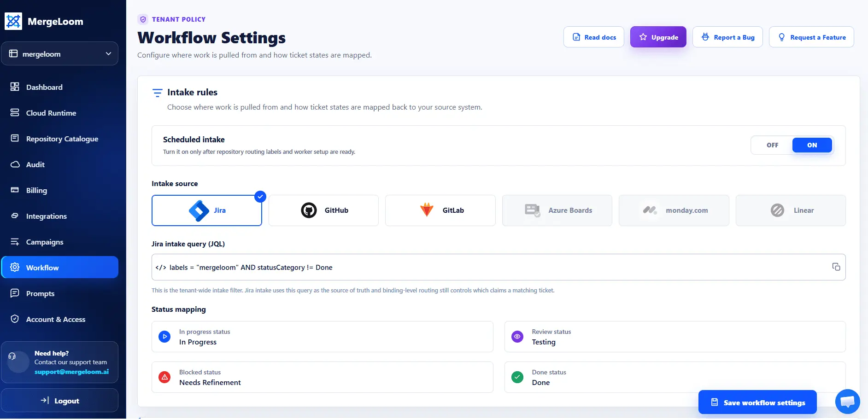Viewport: 868px width, 420px height.
Task: Select GitHub as intake source
Action: [323, 210]
